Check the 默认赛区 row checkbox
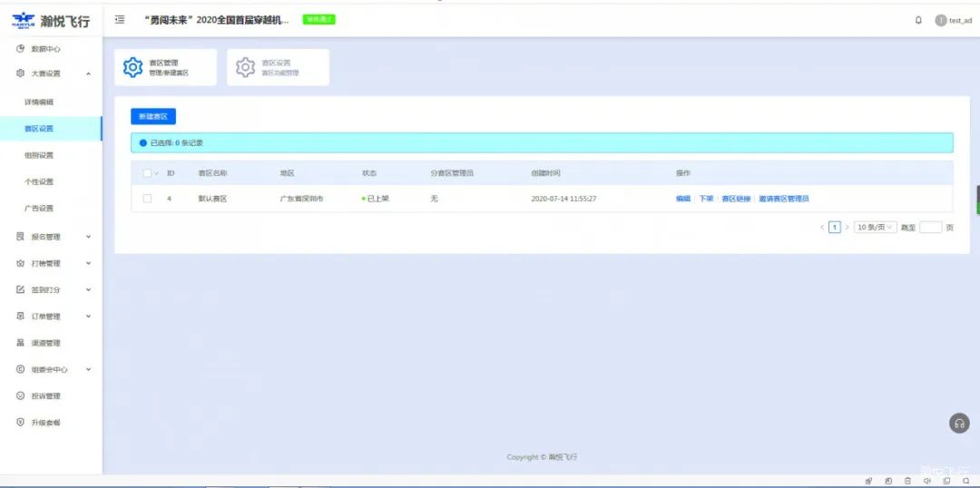 (147, 198)
